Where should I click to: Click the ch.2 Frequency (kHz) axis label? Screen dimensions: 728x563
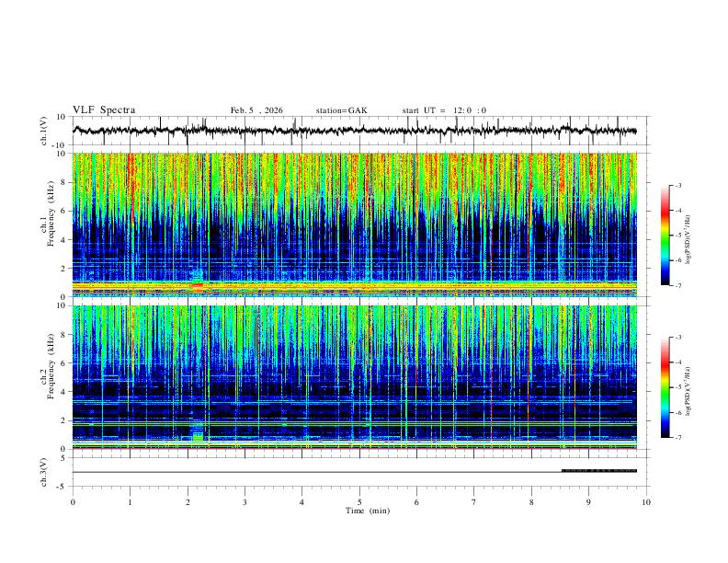(x=47, y=366)
